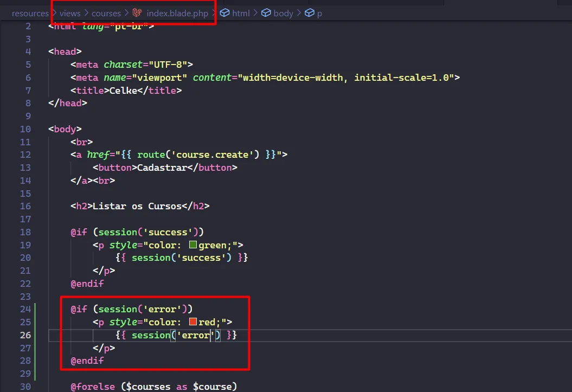
Task: Click the Celke title text
Action: [123, 91]
